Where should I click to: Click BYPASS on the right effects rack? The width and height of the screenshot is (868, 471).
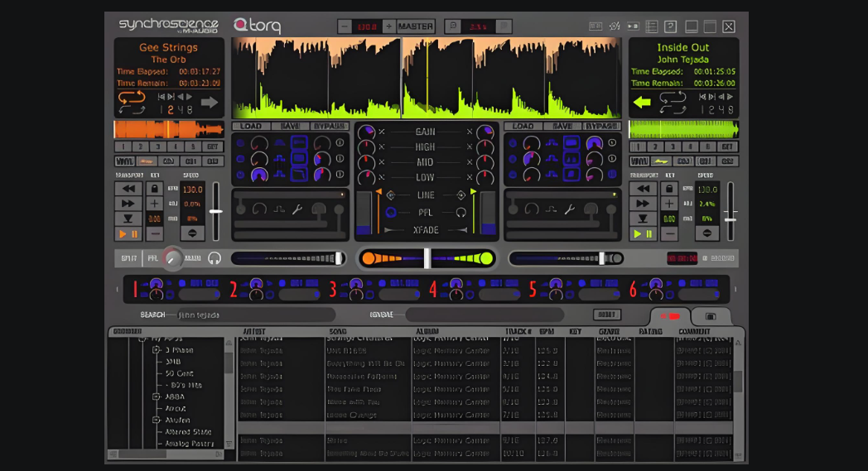tap(602, 126)
